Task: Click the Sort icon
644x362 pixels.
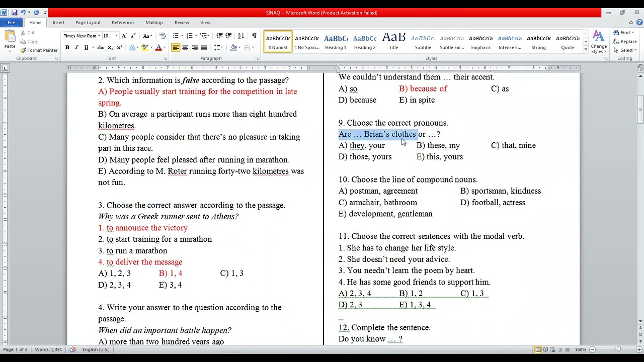Action: 241,36
